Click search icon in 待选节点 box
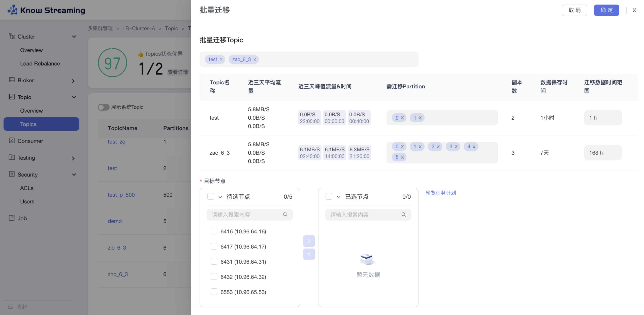Viewport: 644px width, 315px height. point(285,215)
